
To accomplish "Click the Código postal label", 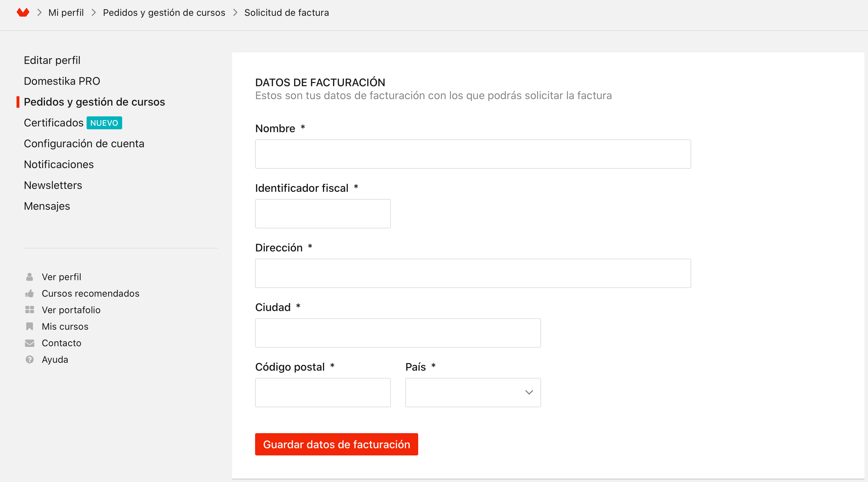I will click(x=290, y=367).
